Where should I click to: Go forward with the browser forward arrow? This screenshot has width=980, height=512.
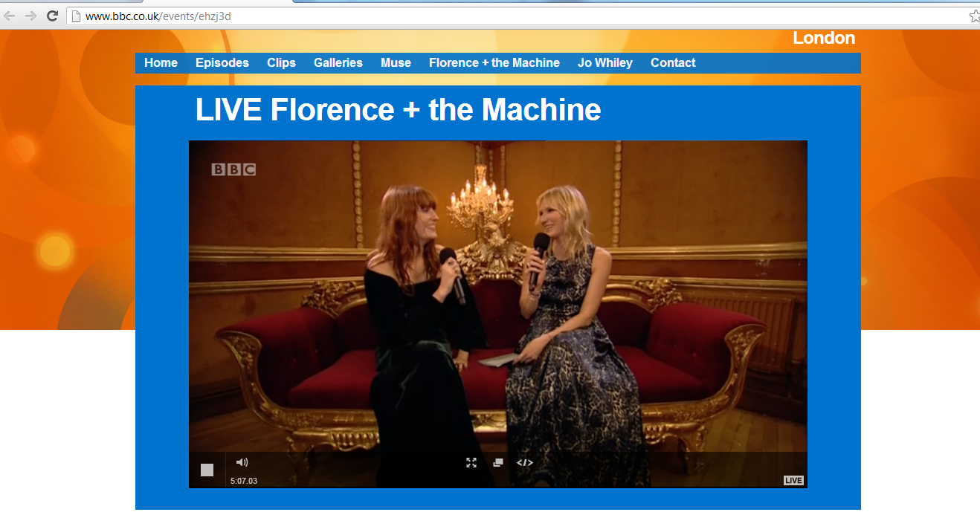(30, 16)
